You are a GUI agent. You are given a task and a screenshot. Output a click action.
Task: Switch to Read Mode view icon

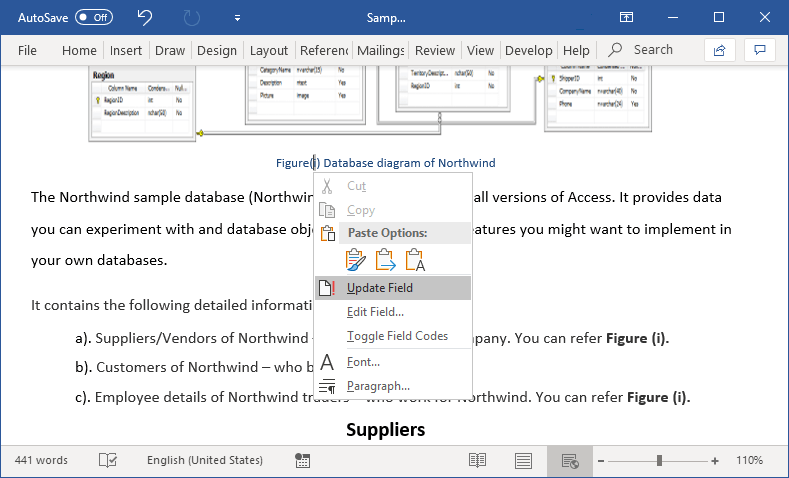click(x=478, y=460)
